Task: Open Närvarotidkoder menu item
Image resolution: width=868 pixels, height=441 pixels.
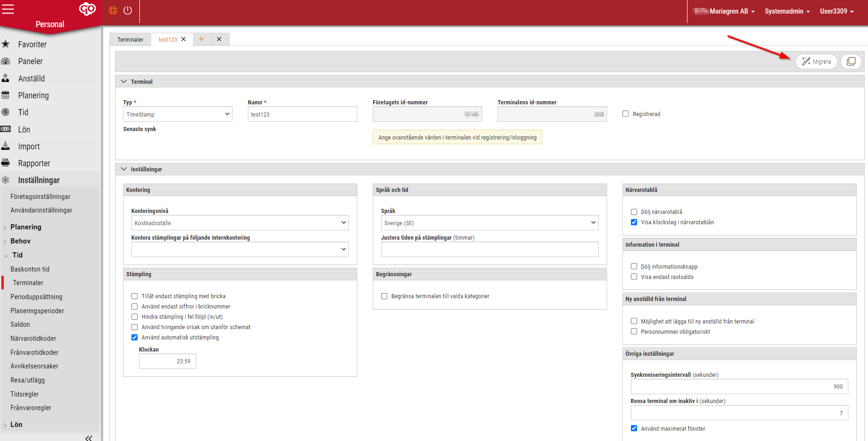Action: (x=33, y=338)
